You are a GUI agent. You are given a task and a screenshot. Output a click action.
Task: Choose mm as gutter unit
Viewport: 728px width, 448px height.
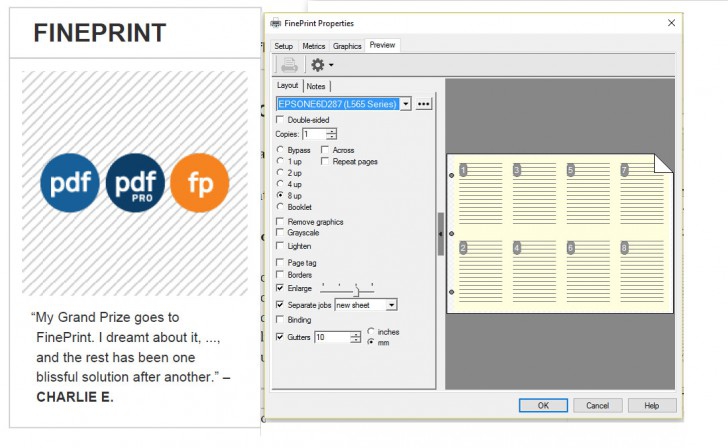(x=370, y=342)
